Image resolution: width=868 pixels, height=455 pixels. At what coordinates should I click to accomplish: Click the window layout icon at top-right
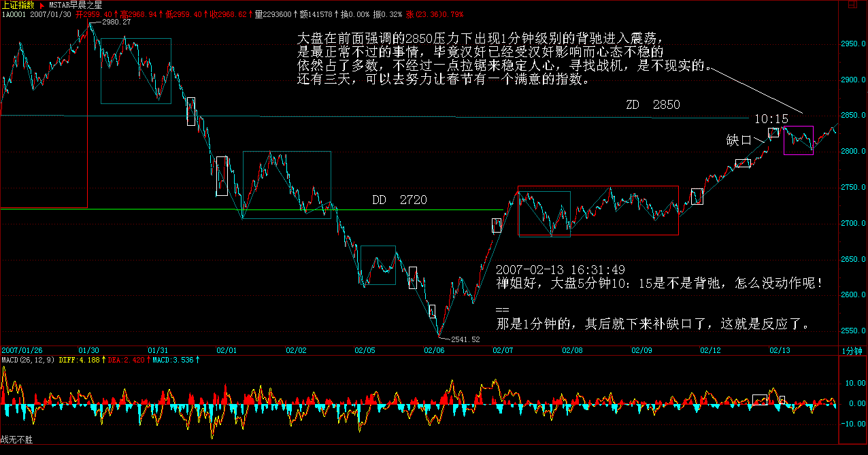[854, 5]
